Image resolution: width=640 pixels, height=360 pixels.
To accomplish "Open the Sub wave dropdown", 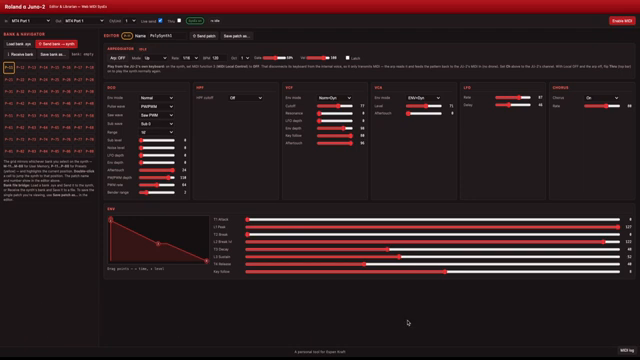I will coord(157,124).
